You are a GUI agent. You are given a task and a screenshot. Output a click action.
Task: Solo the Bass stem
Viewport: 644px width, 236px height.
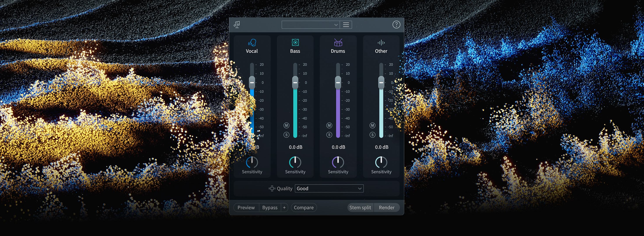287,135
